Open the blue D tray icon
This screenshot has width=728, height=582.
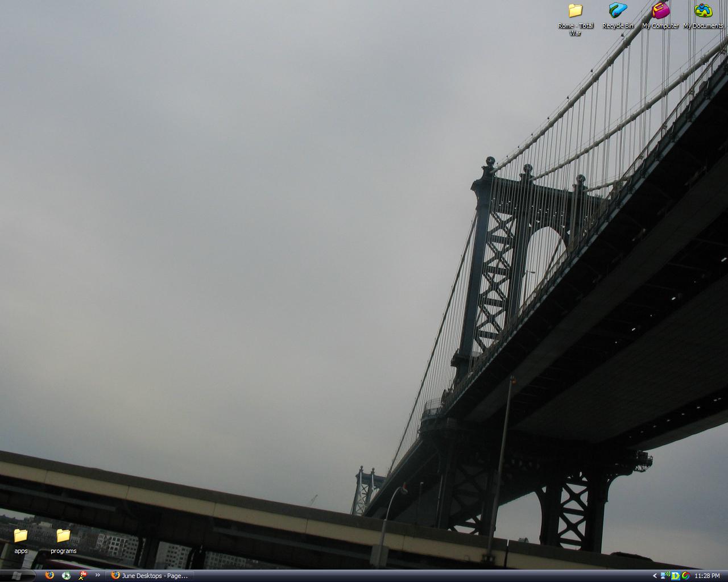coord(676,576)
